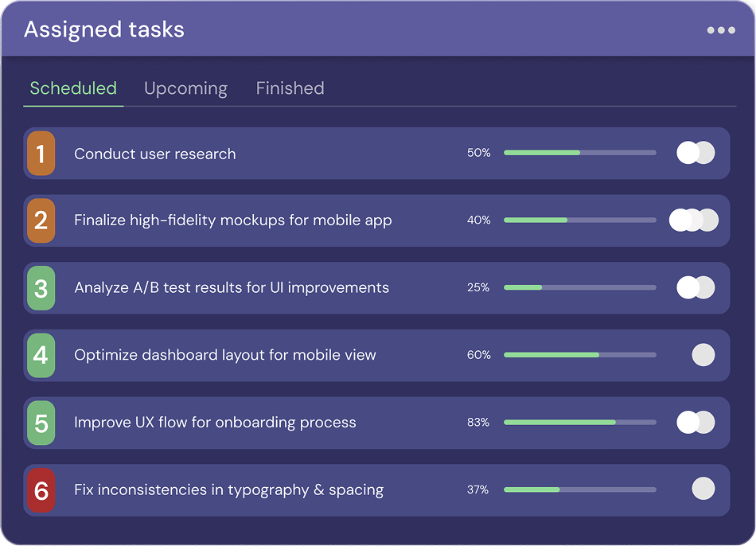
Task: Click the assignee avatar on dashboard layout task
Action: [x=703, y=355]
